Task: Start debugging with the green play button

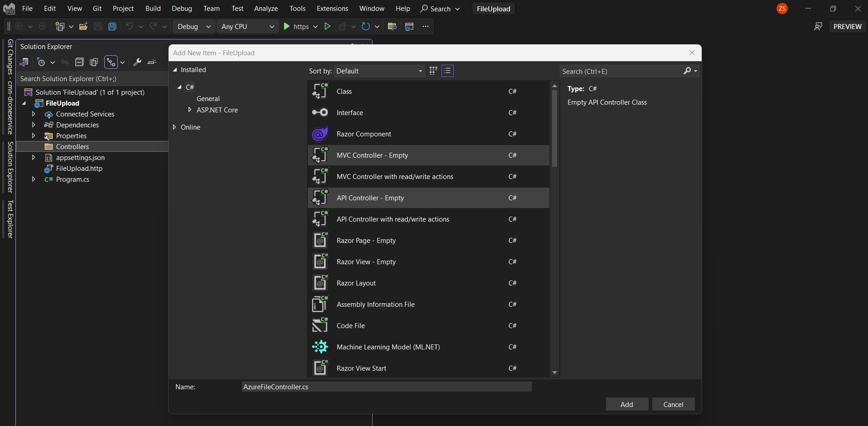Action: coord(286,26)
